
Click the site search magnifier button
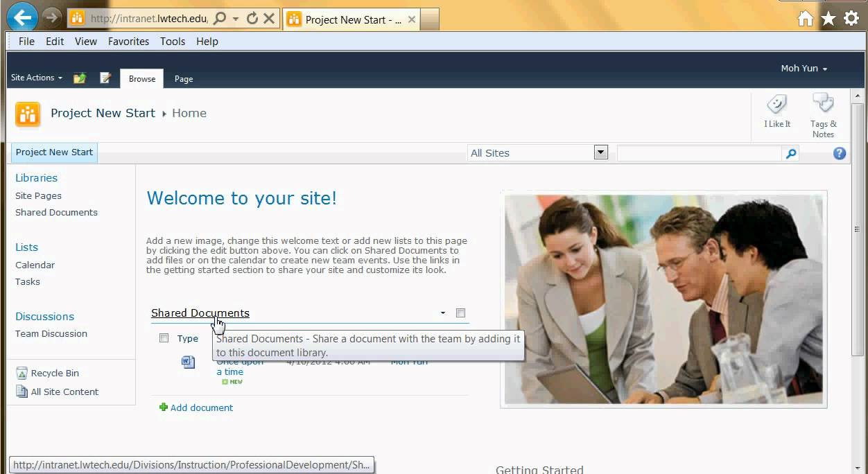791,154
